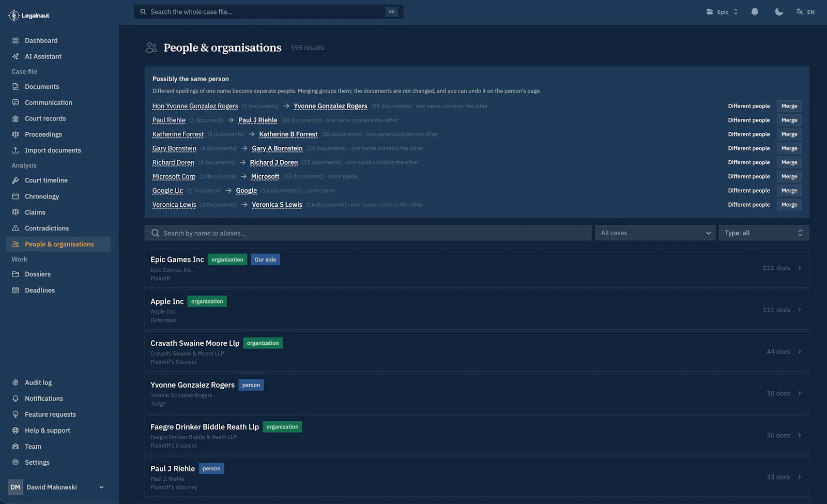The width and height of the screenshot is (827, 504).
Task: Mark Veronica Lewis as different people
Action: (749, 205)
